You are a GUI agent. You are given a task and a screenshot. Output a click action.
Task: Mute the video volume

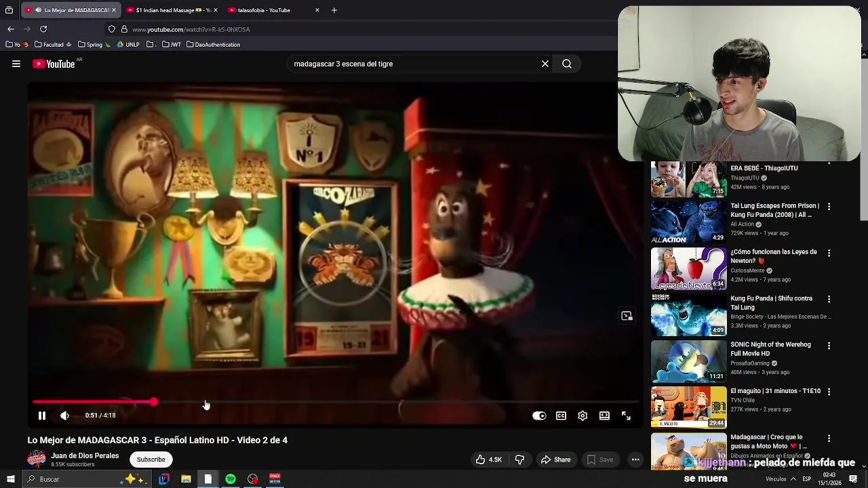pos(64,415)
